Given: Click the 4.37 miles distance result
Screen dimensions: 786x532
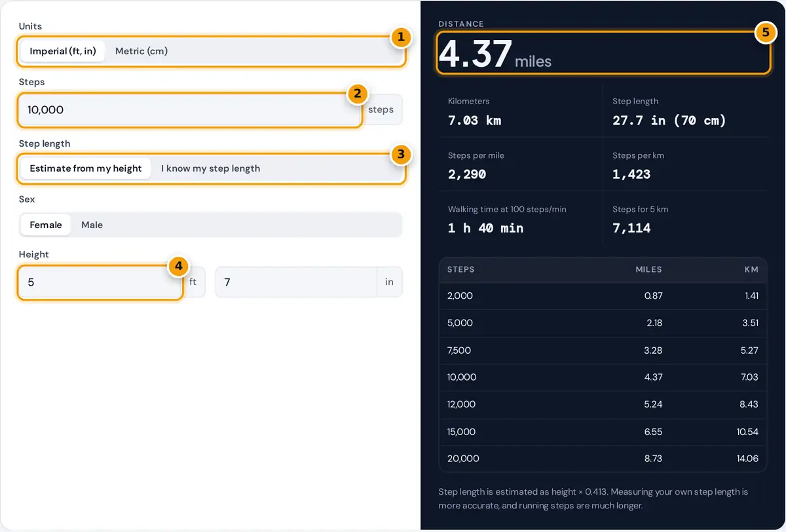Looking at the screenshot, I should tap(495, 54).
